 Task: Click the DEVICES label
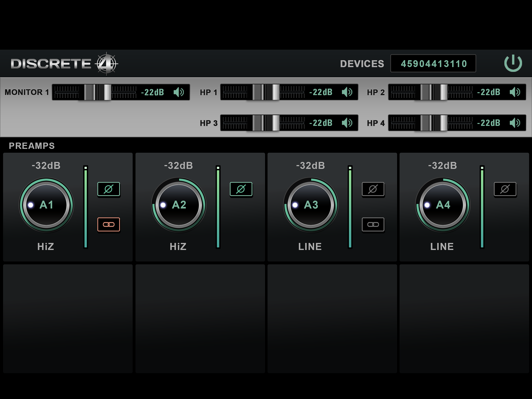click(x=362, y=64)
